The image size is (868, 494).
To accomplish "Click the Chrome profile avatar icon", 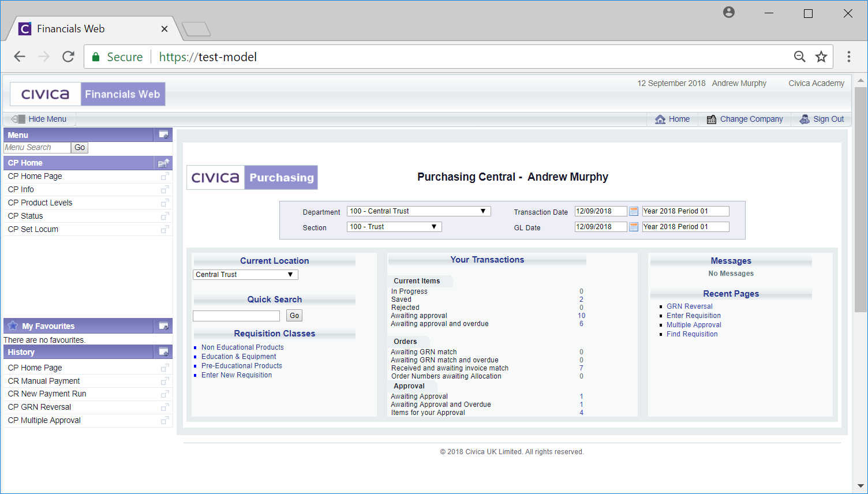I will point(729,12).
